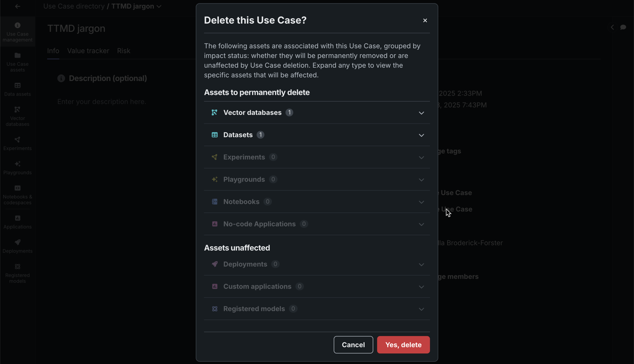634x364 pixels.
Task: Open Experiments in the sidebar
Action: (17, 143)
